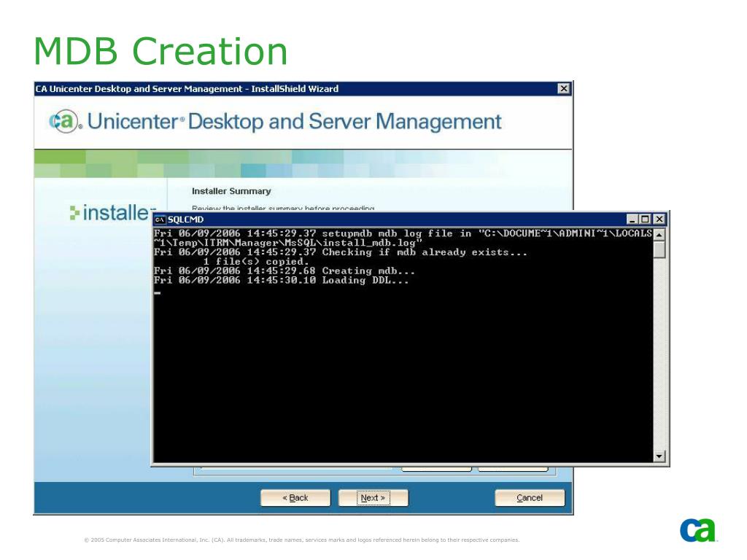The width and height of the screenshot is (747, 560).
Task: Click the "Installer Summary" heading
Action: coord(231,191)
